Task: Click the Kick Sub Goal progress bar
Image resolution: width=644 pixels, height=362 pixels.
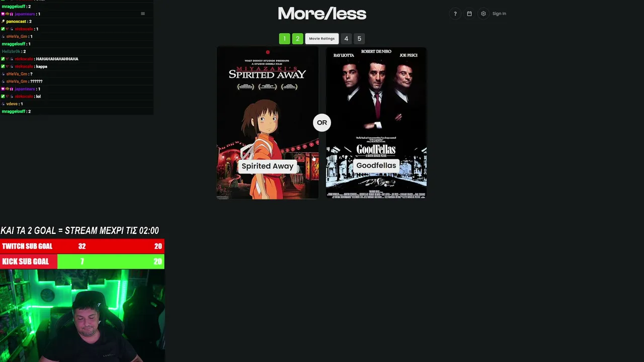Action: tap(82, 261)
